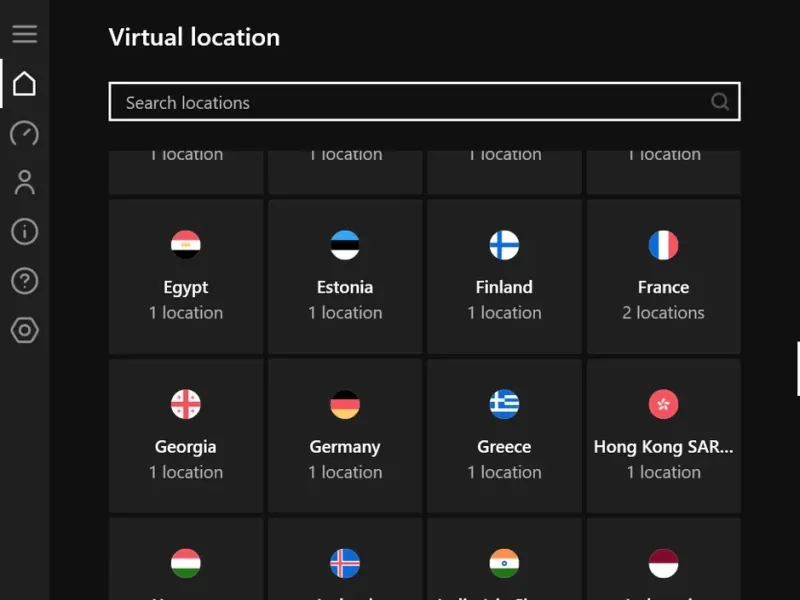Click "1 location" under Finland
Viewport: 800px width, 600px height.
click(x=504, y=313)
